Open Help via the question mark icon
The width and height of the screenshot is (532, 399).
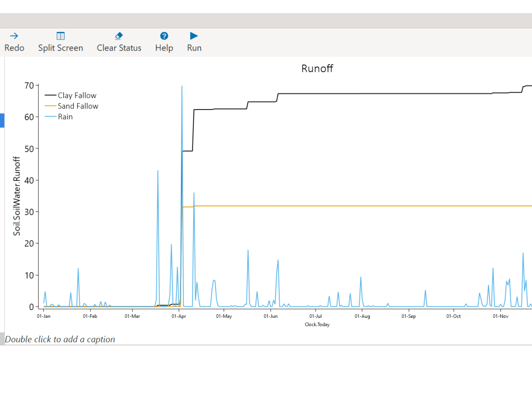[x=164, y=36]
